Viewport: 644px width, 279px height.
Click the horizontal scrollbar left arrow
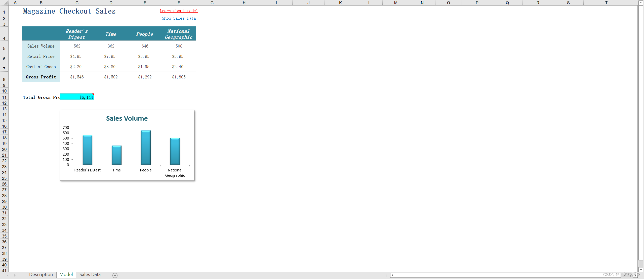tap(392, 275)
